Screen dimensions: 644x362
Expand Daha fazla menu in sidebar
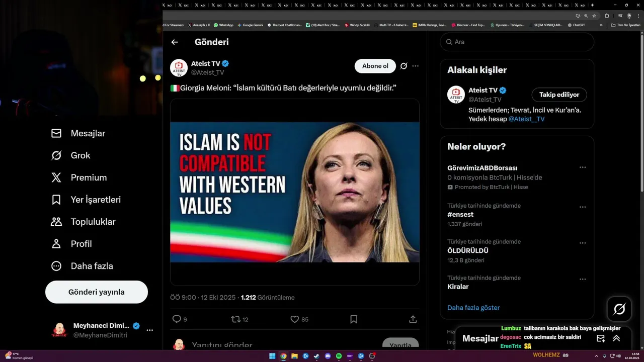[82, 266]
